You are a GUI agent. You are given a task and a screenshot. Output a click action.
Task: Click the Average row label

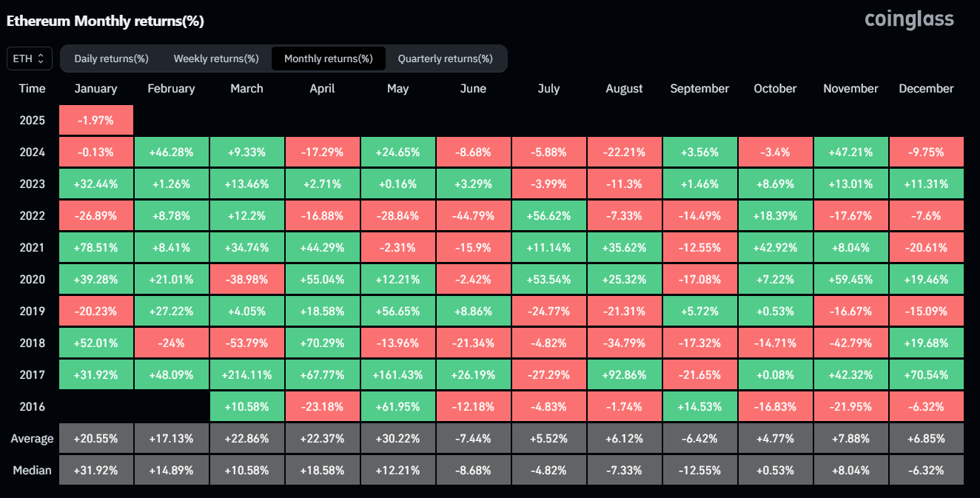(x=32, y=439)
